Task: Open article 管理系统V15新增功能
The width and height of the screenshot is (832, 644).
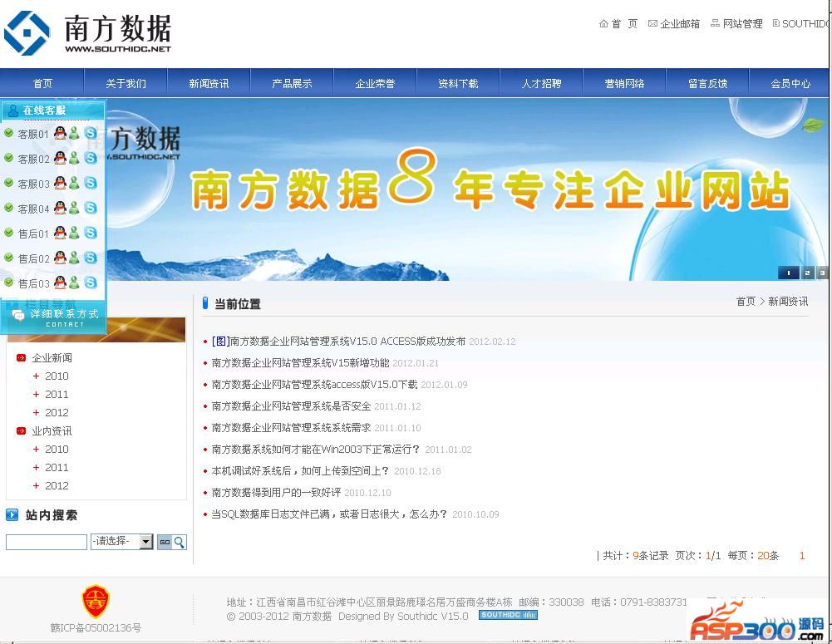Action: [300, 363]
